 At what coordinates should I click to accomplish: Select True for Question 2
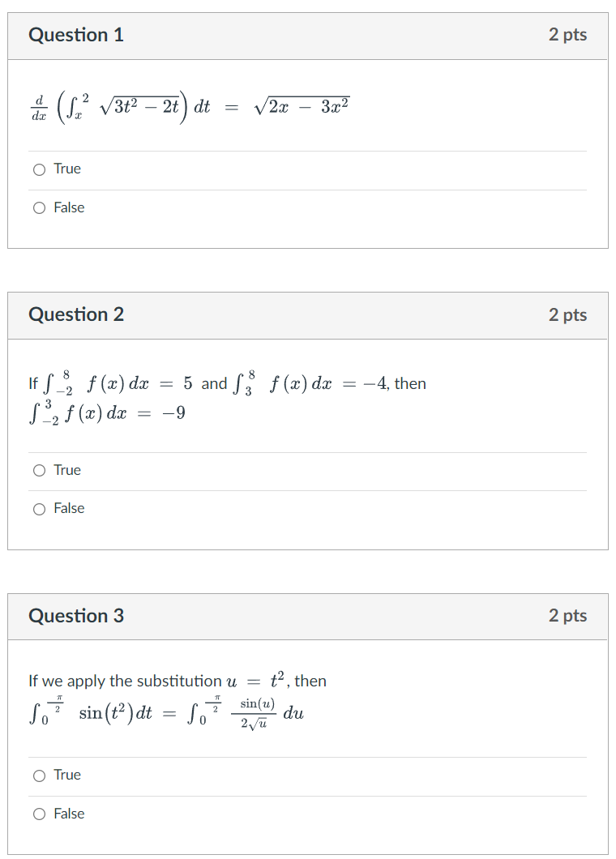pos(39,470)
